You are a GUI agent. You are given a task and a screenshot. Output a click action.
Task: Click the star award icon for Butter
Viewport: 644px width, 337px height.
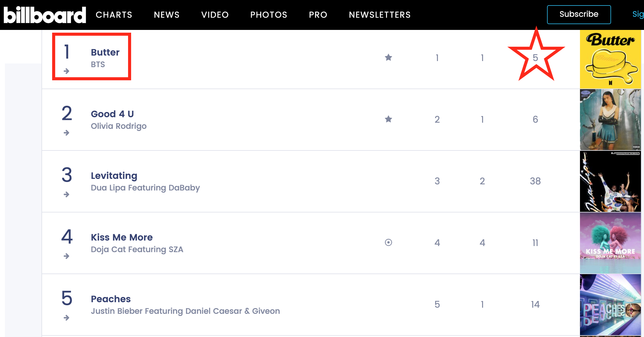click(388, 57)
